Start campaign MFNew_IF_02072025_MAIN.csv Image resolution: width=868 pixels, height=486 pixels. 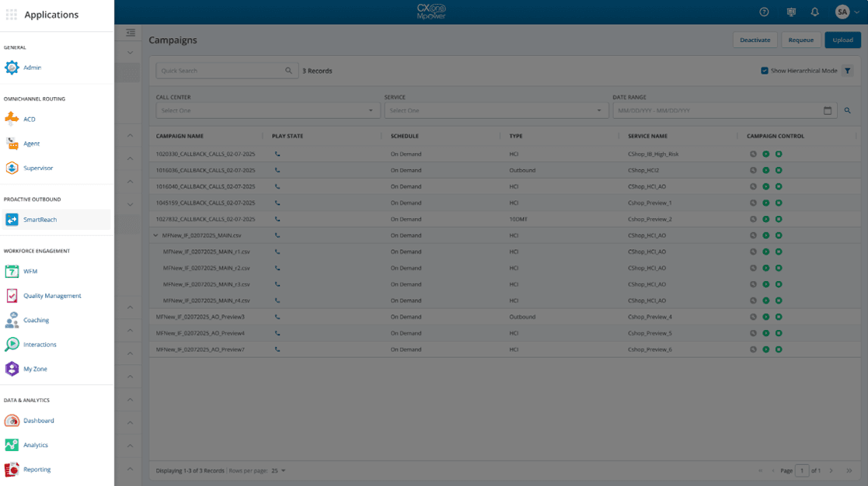coord(766,235)
